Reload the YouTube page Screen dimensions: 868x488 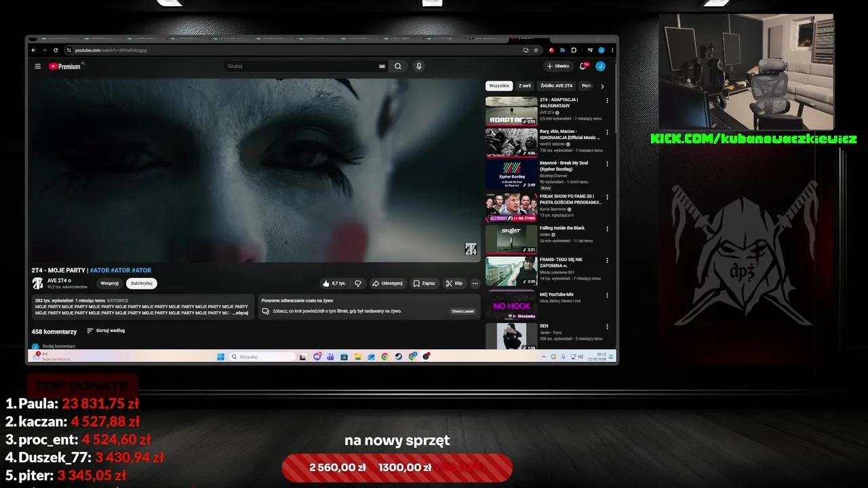tap(56, 50)
